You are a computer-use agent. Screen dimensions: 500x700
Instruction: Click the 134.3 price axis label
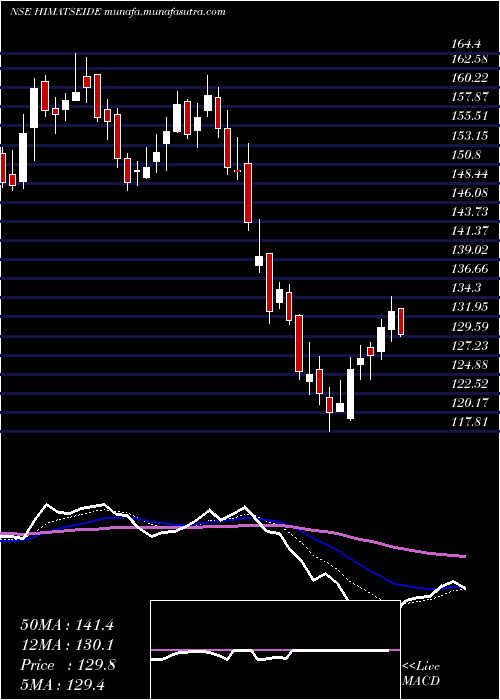(467, 288)
